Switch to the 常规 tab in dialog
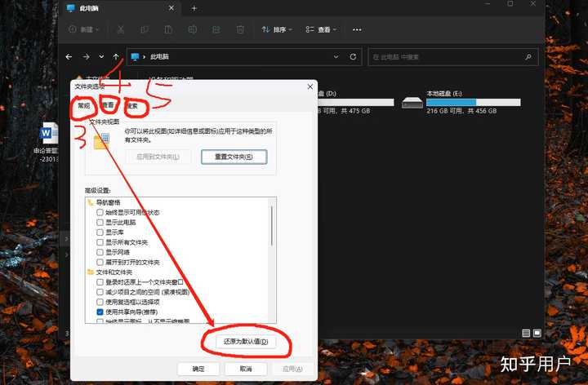The width and height of the screenshot is (588, 385). 84,106
